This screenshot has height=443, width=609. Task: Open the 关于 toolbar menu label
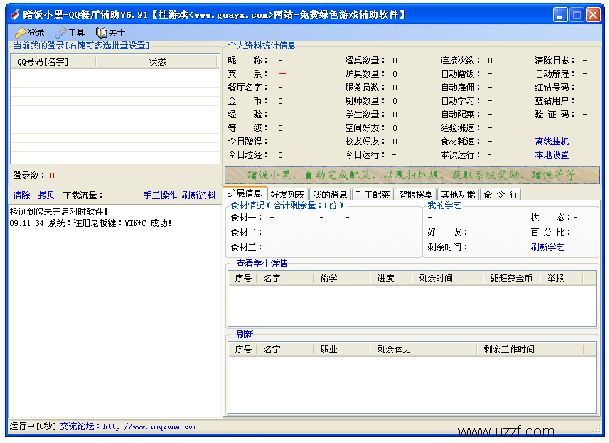[x=117, y=33]
